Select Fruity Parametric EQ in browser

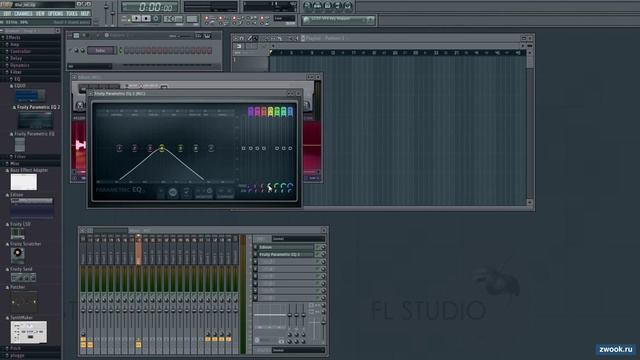[34, 134]
